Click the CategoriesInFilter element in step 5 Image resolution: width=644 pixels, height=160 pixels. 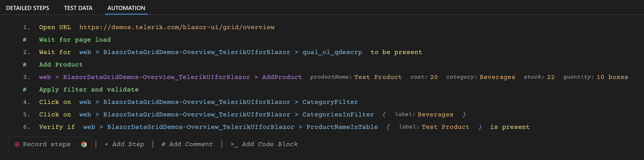point(338,115)
